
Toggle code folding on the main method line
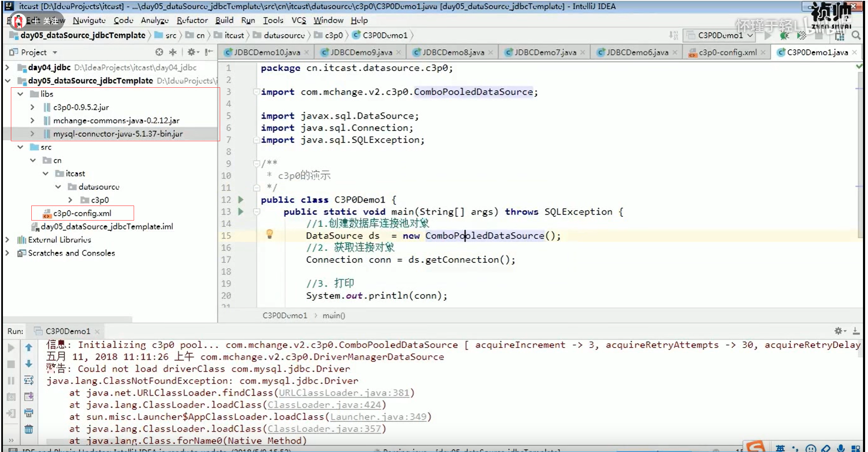(x=257, y=212)
